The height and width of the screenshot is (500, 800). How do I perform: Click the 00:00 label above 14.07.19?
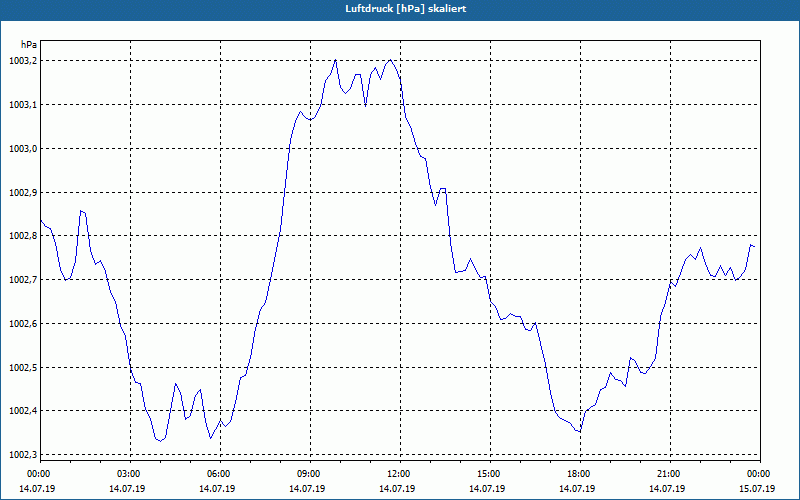[40, 474]
